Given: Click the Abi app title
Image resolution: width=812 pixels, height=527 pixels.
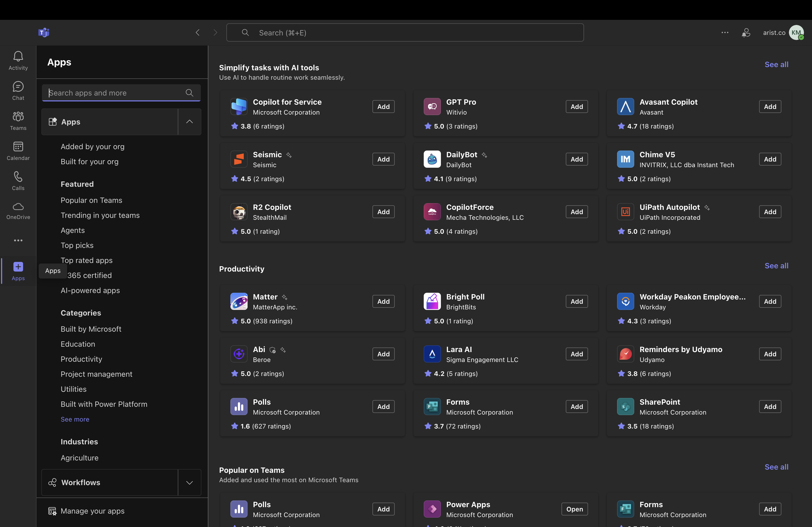Looking at the screenshot, I should tap(259, 349).
